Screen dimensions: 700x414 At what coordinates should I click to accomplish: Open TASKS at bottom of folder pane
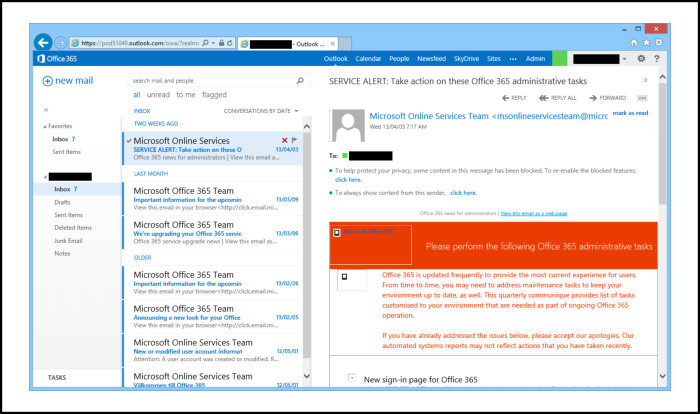(x=57, y=378)
